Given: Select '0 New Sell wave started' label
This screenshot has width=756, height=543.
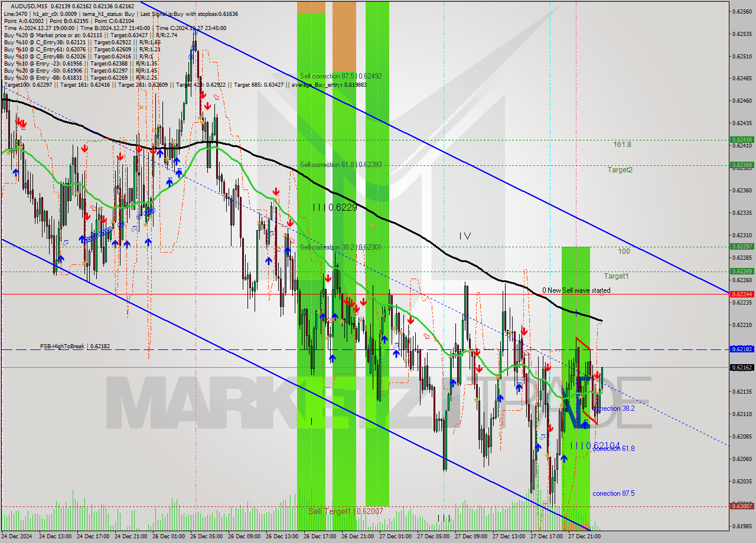Looking at the screenshot, I should click(576, 290).
